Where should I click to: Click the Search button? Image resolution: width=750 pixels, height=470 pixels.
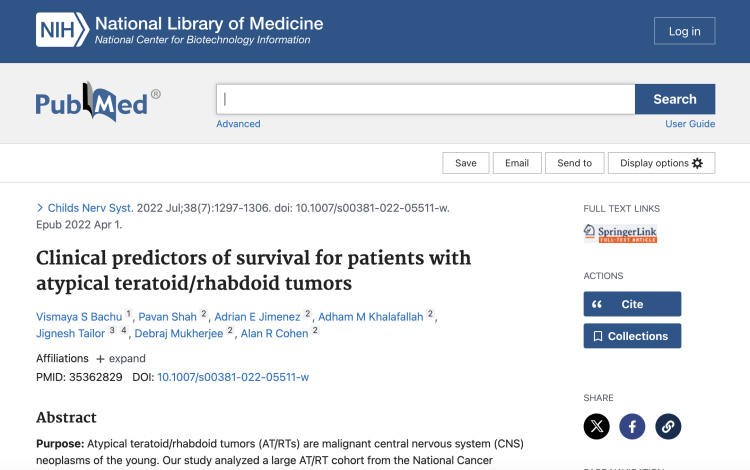click(x=675, y=99)
